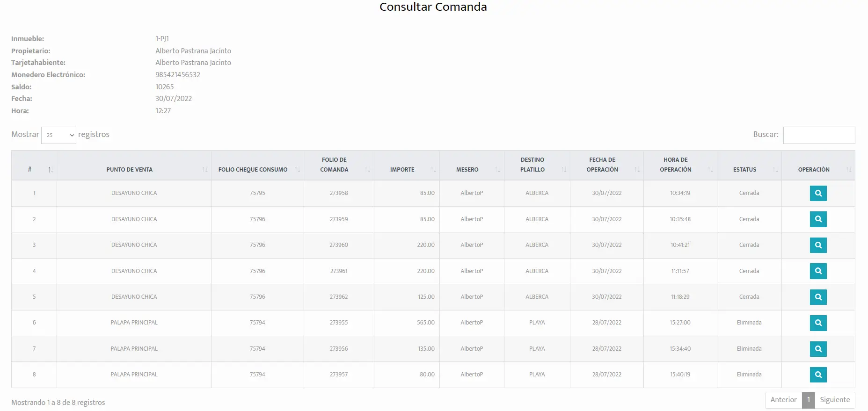Open details icon for comanda 273957

[818, 375]
